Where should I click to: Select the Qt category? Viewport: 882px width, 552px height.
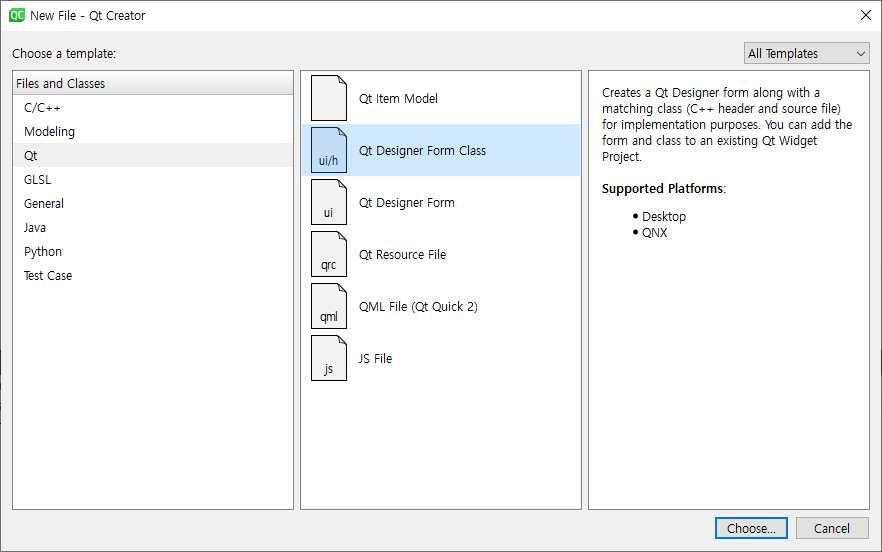pos(152,155)
